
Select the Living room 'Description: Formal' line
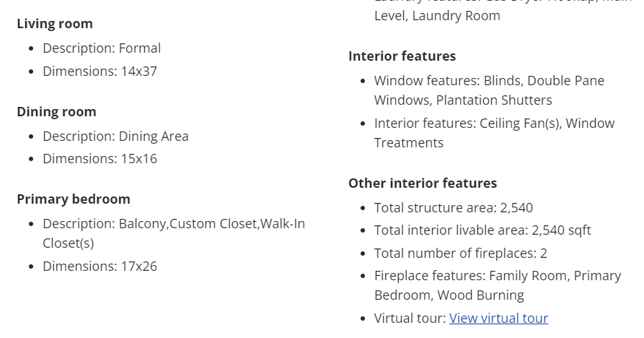(x=102, y=48)
